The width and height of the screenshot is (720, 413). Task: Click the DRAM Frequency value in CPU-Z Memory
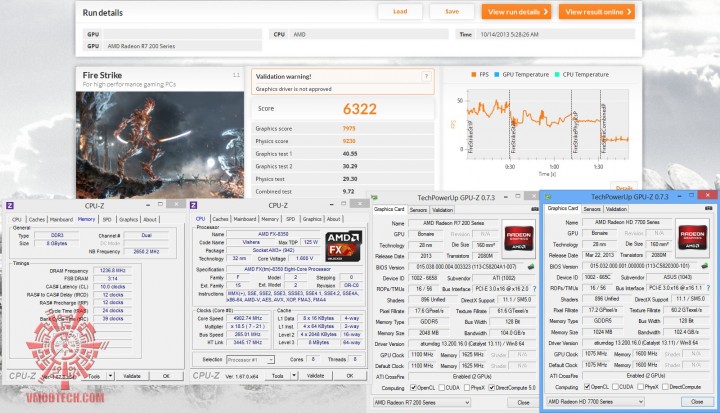(x=112, y=271)
